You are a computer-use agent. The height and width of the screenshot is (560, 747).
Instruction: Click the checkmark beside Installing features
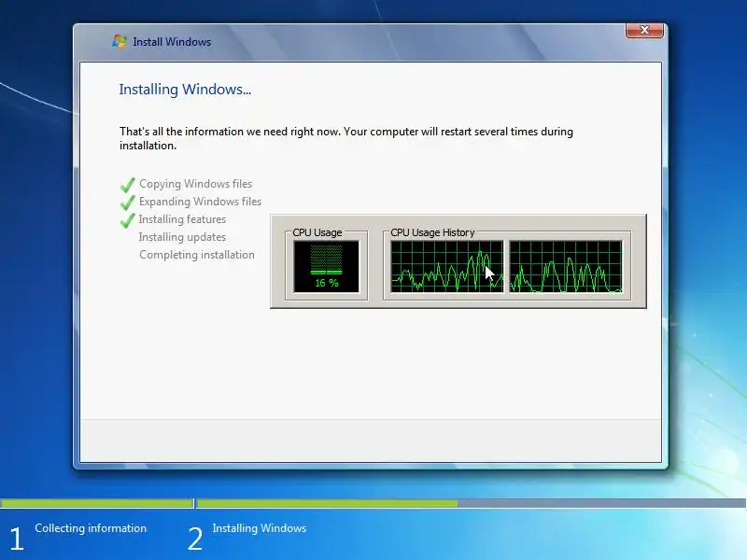tap(127, 220)
